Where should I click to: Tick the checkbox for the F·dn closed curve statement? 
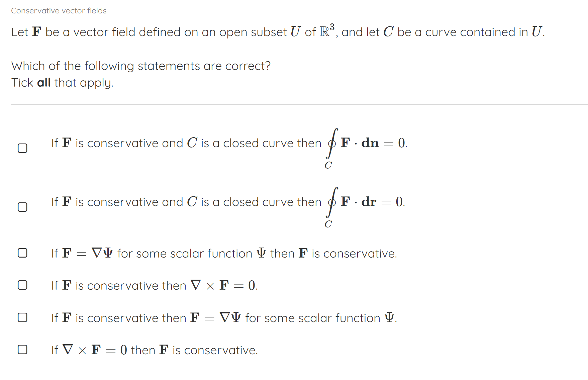[22, 148]
